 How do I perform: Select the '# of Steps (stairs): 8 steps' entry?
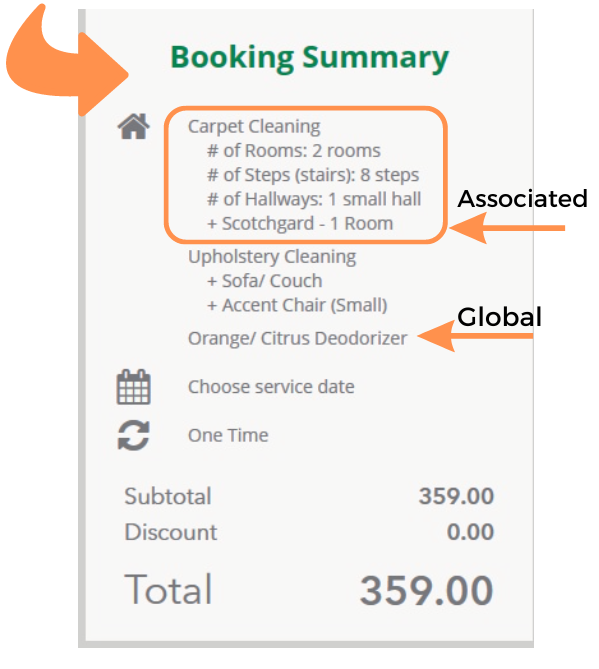point(313,175)
